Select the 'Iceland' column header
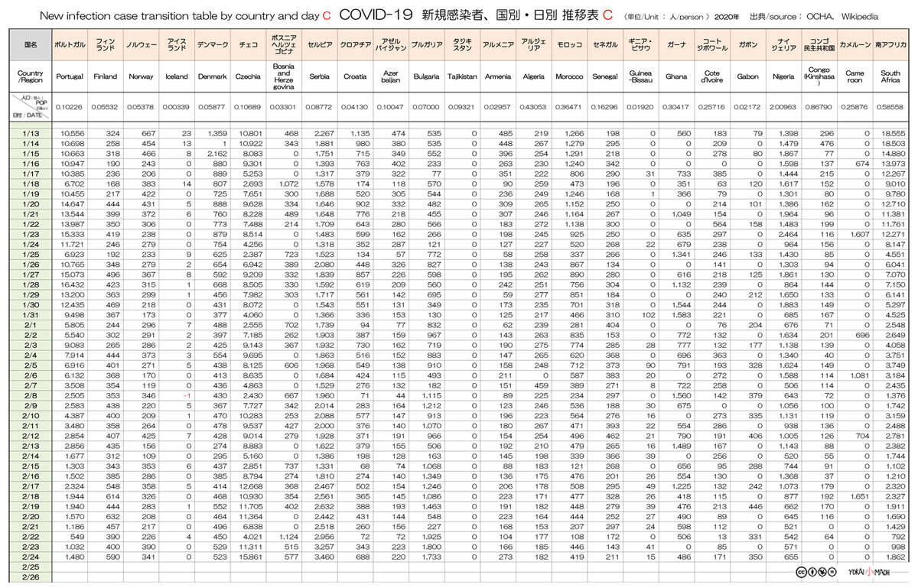 pyautogui.click(x=177, y=77)
